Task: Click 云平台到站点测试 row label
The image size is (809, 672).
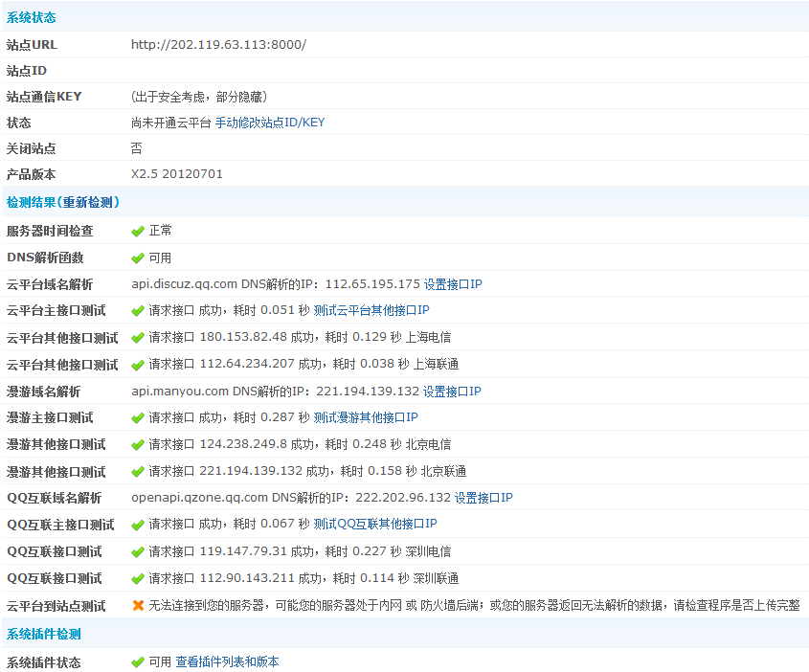Action: pyautogui.click(x=56, y=606)
